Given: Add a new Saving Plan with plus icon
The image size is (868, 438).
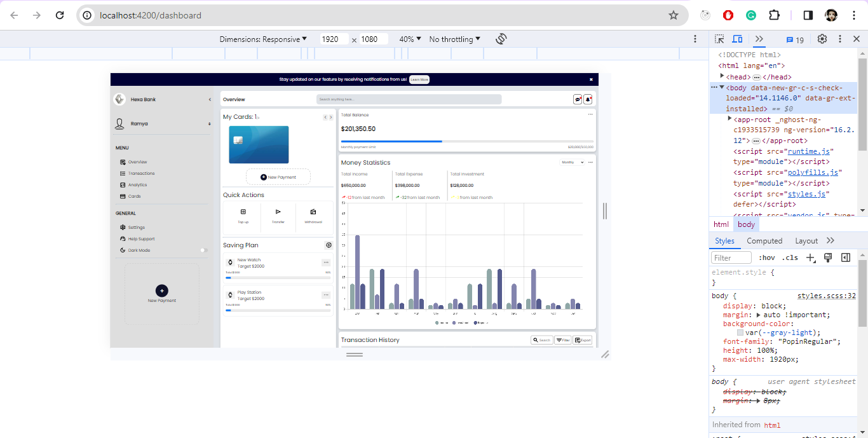Looking at the screenshot, I should (329, 245).
